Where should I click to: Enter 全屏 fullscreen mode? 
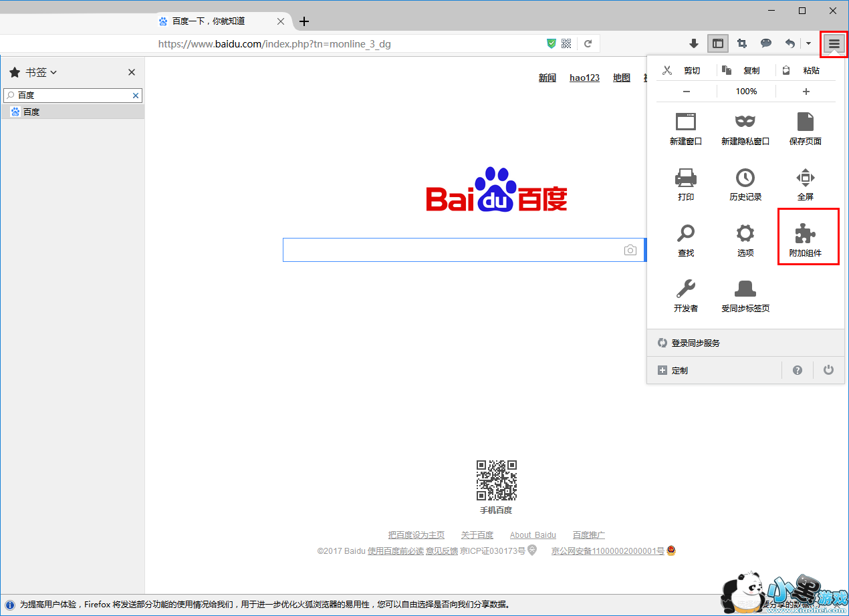point(806,184)
